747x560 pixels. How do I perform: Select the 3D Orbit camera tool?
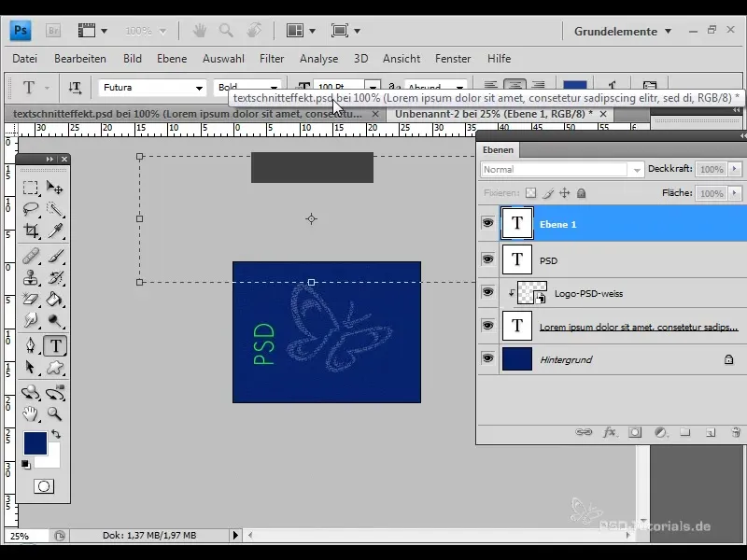[x=55, y=393]
